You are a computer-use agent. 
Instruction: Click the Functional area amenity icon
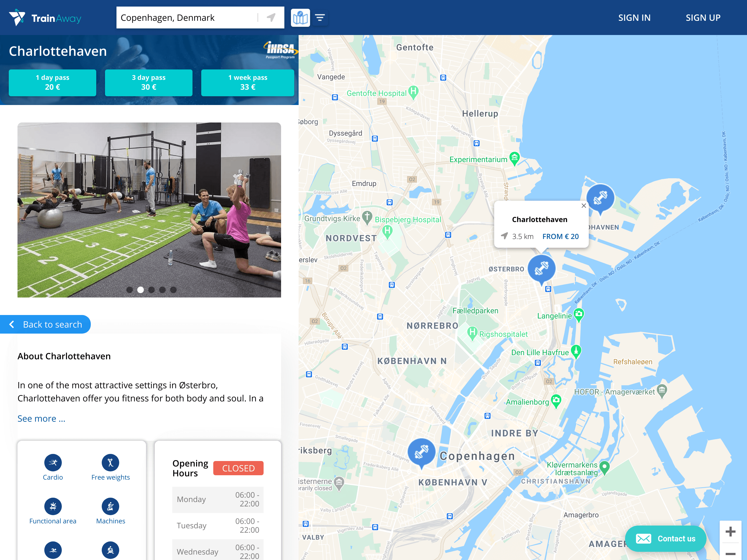pyautogui.click(x=53, y=506)
